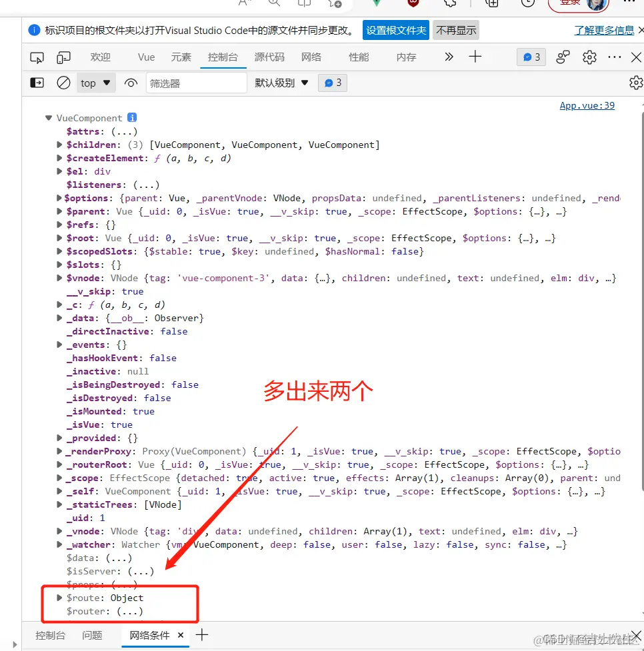644x651 pixels.
Task: Expand the $el div entry
Action: [59, 171]
